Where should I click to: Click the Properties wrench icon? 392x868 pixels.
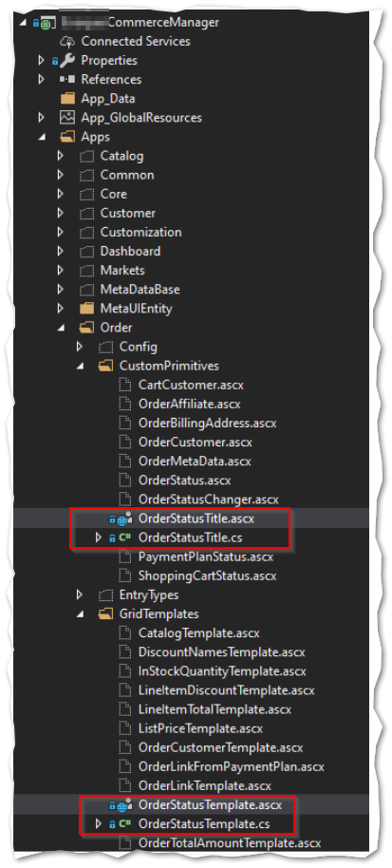click(67, 61)
